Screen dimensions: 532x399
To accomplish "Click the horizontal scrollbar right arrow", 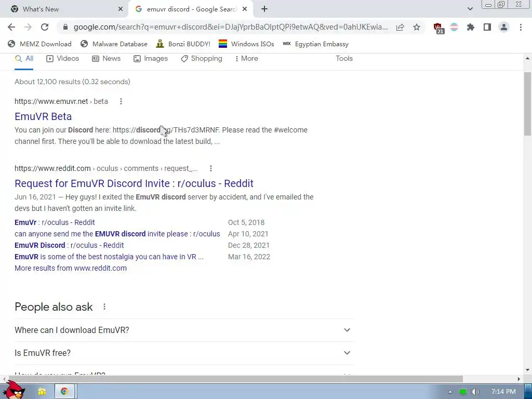I will point(519,379).
